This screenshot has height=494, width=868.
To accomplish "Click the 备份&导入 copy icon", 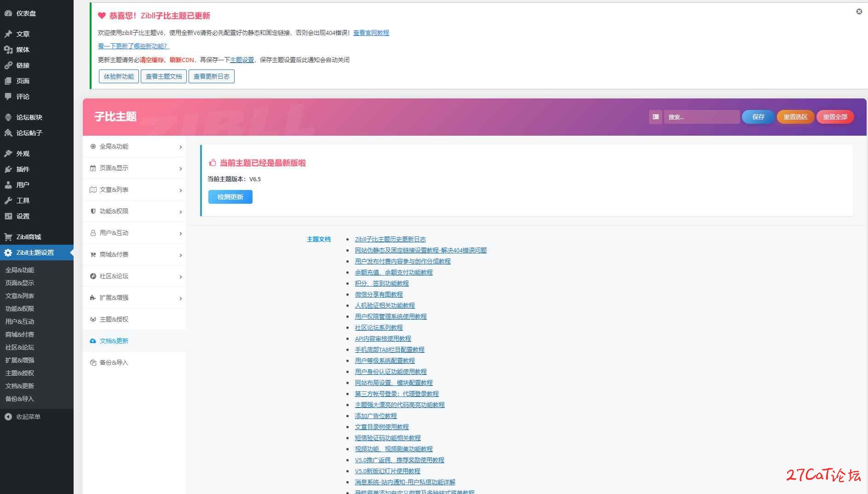I will (x=93, y=362).
